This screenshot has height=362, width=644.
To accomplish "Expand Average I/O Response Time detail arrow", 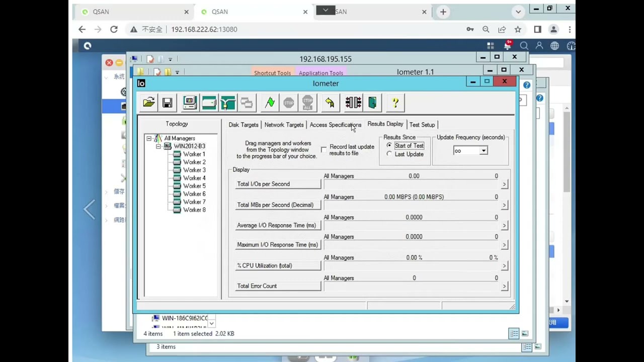I will click(504, 226).
